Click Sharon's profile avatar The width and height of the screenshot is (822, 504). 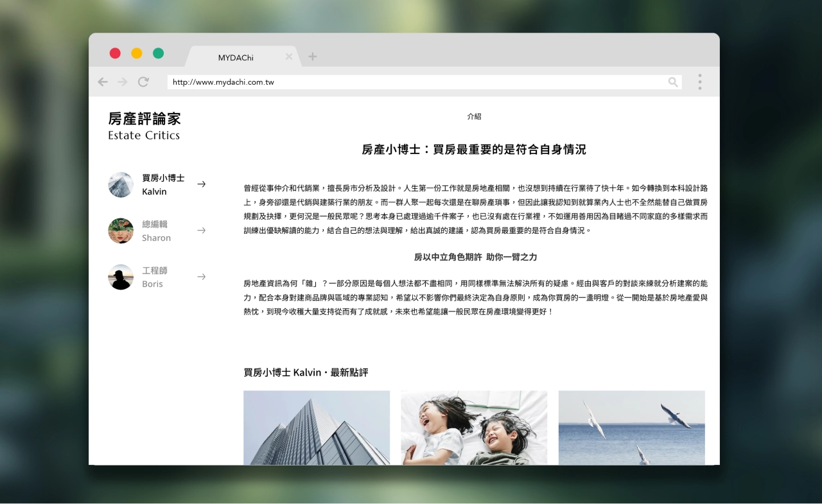[121, 231]
